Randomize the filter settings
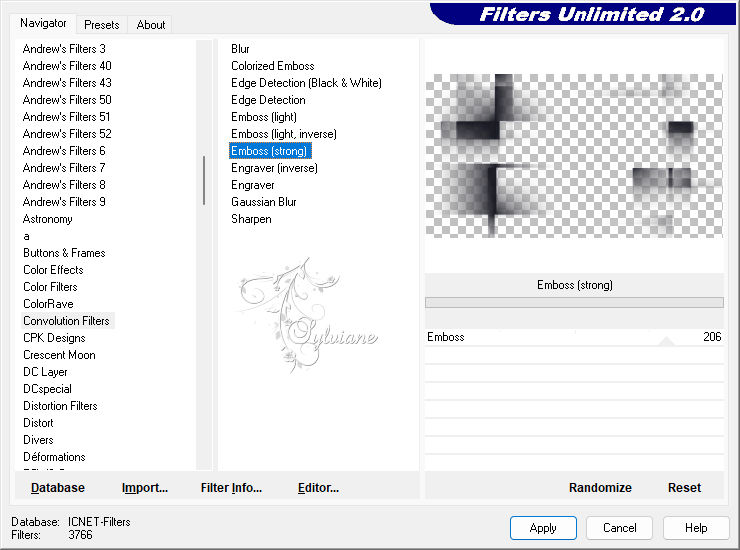 pyautogui.click(x=600, y=488)
